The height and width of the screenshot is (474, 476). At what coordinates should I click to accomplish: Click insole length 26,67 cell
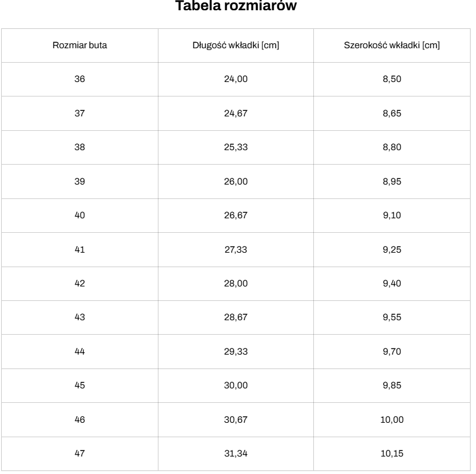(236, 215)
